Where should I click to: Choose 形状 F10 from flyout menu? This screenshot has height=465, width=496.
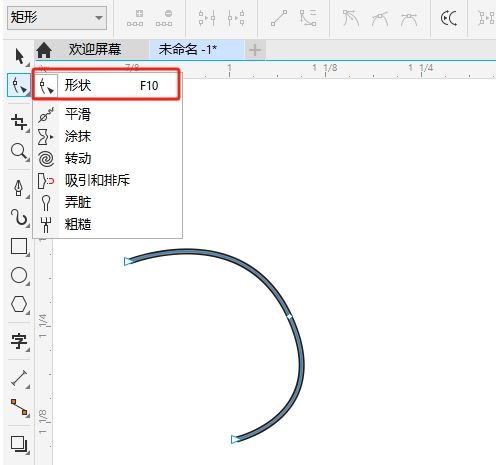coord(107,85)
